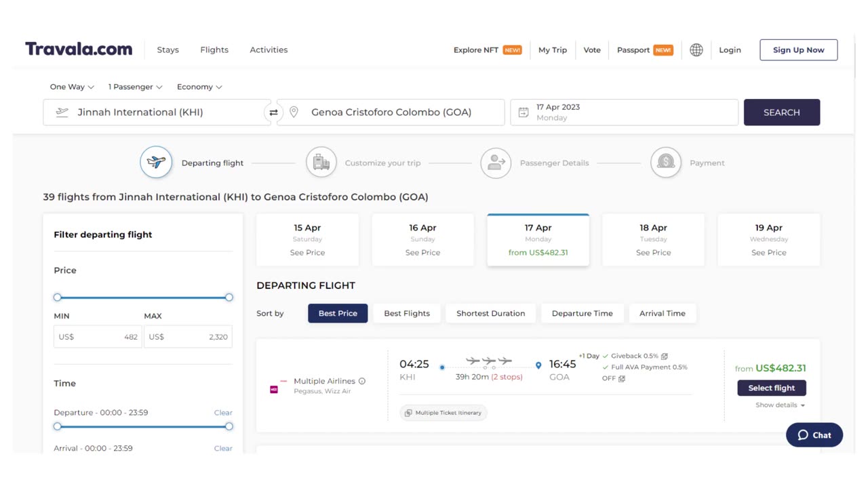Click the '(2 stops)' text
Image resolution: width=868 pixels, height=488 pixels.
pos(507,377)
